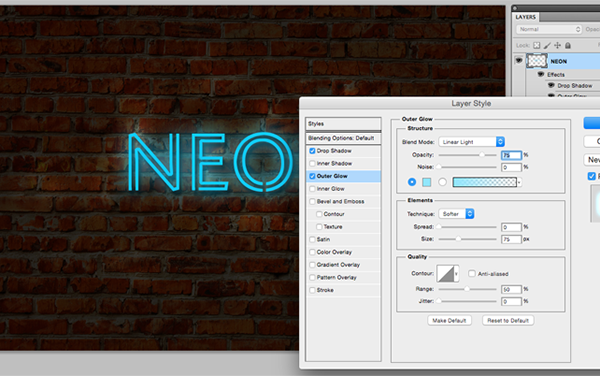Focus the Spread percent field

click(x=512, y=227)
